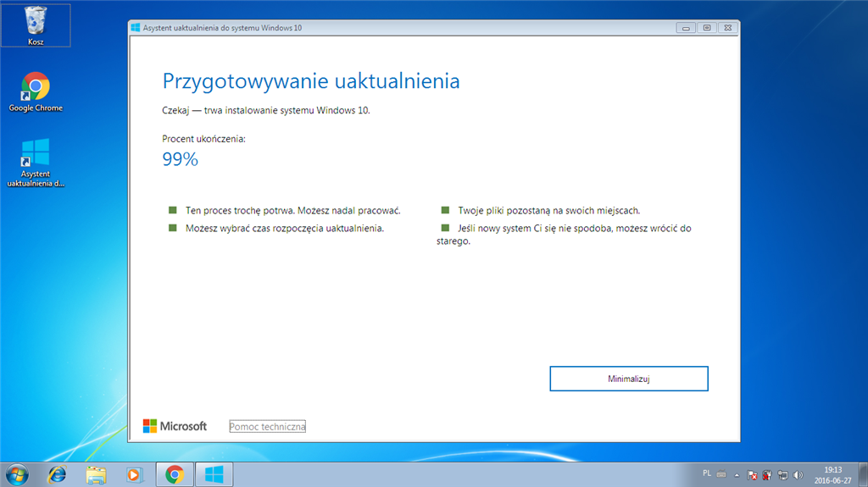Image resolution: width=868 pixels, height=487 pixels.
Task: Click the Microsoft logo in the assistant window
Action: [x=175, y=426]
